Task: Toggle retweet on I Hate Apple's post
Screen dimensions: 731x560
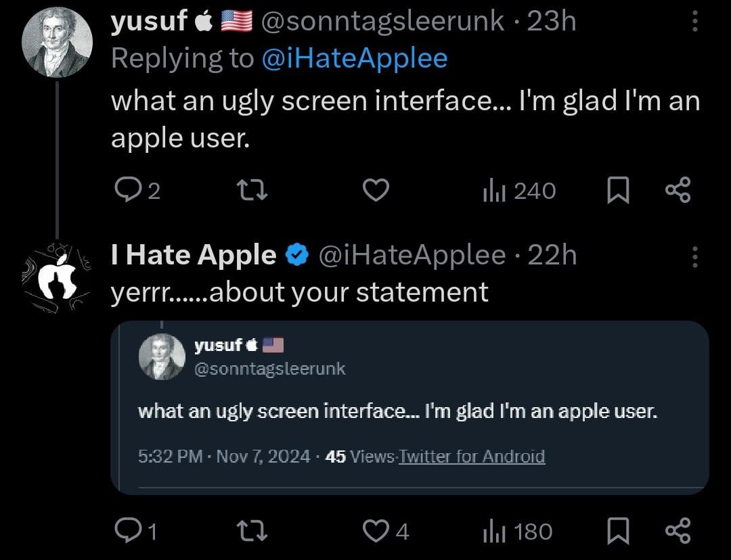Action: click(253, 532)
